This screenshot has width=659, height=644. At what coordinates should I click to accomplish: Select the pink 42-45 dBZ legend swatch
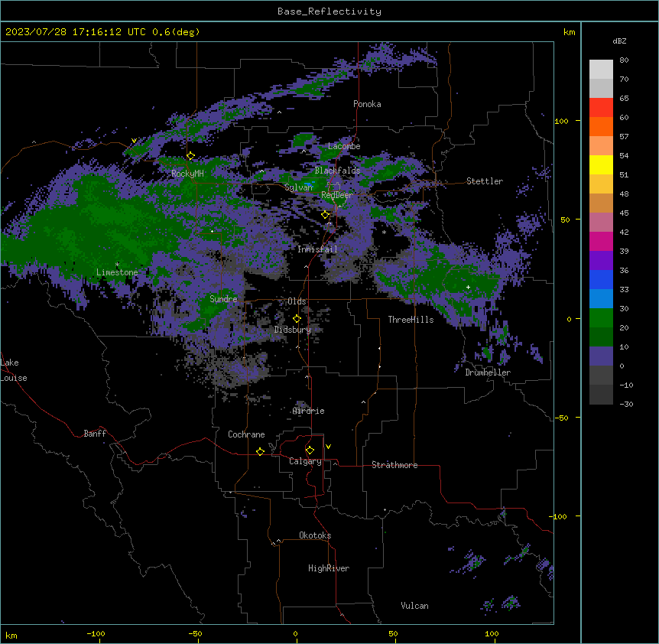pos(601,223)
